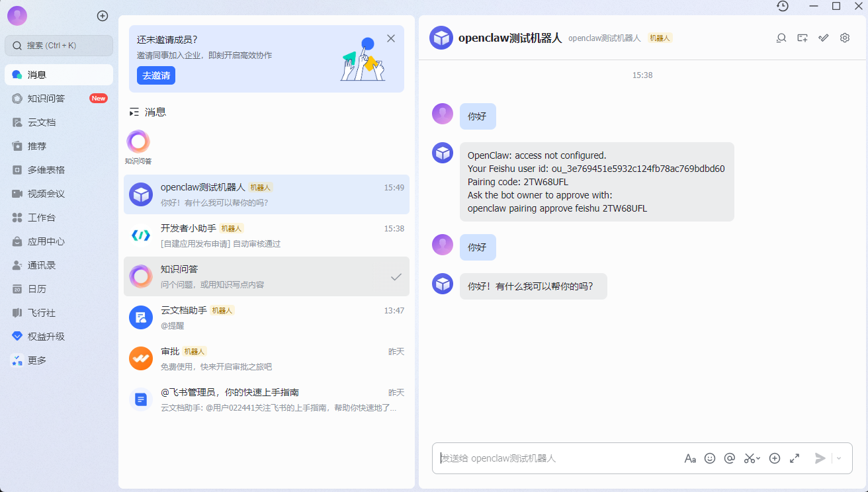Click the New badge on 知识问答
Viewport: 868px width, 492px height.
(99, 99)
